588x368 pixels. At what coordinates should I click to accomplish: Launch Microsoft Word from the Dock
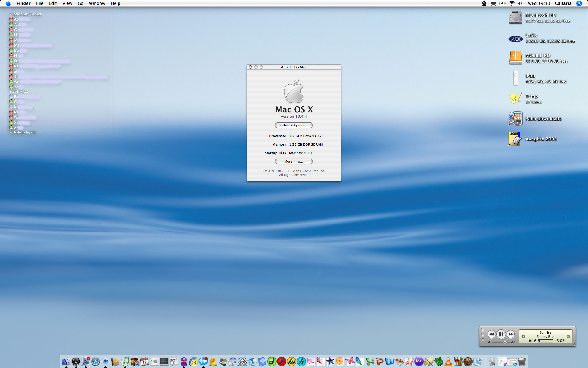(x=390, y=362)
